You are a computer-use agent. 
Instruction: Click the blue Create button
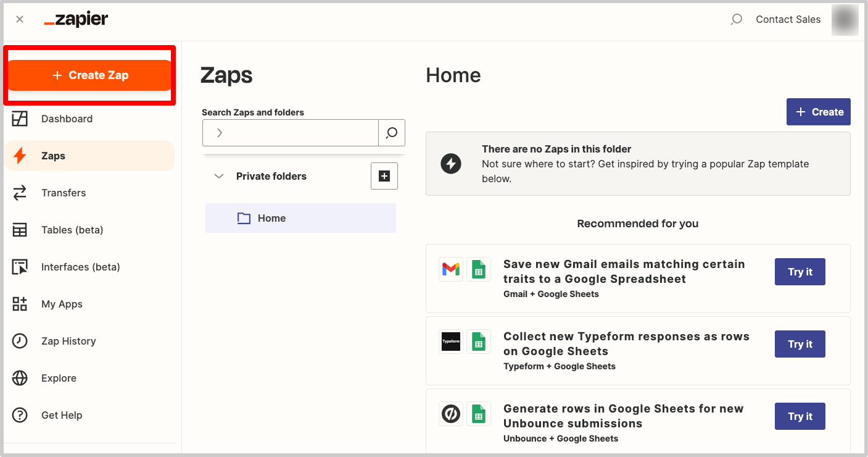tap(819, 112)
